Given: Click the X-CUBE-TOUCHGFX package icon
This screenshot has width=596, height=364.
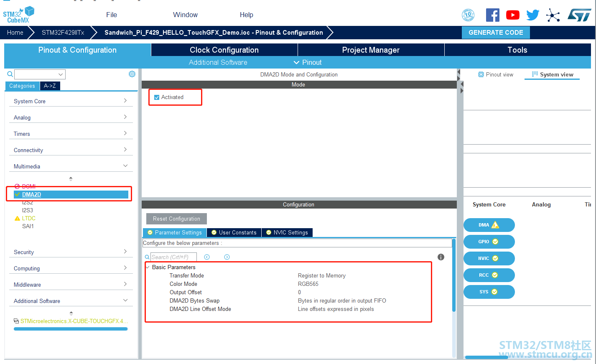Looking at the screenshot, I should tap(16, 321).
